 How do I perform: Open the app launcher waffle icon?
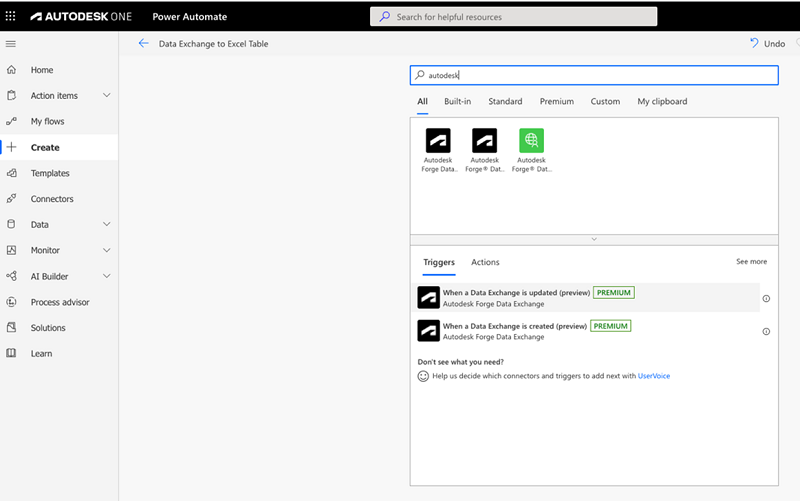point(11,17)
